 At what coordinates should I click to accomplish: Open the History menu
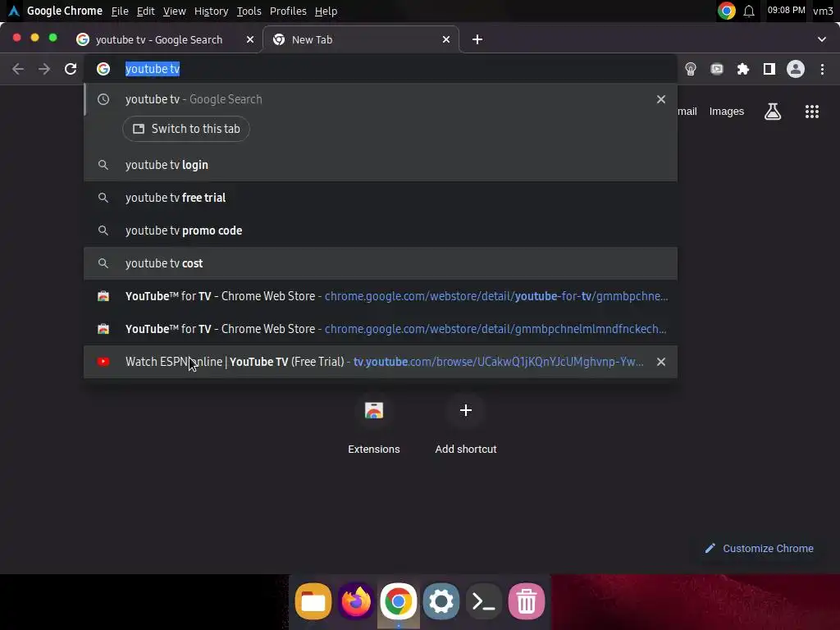pyautogui.click(x=211, y=11)
